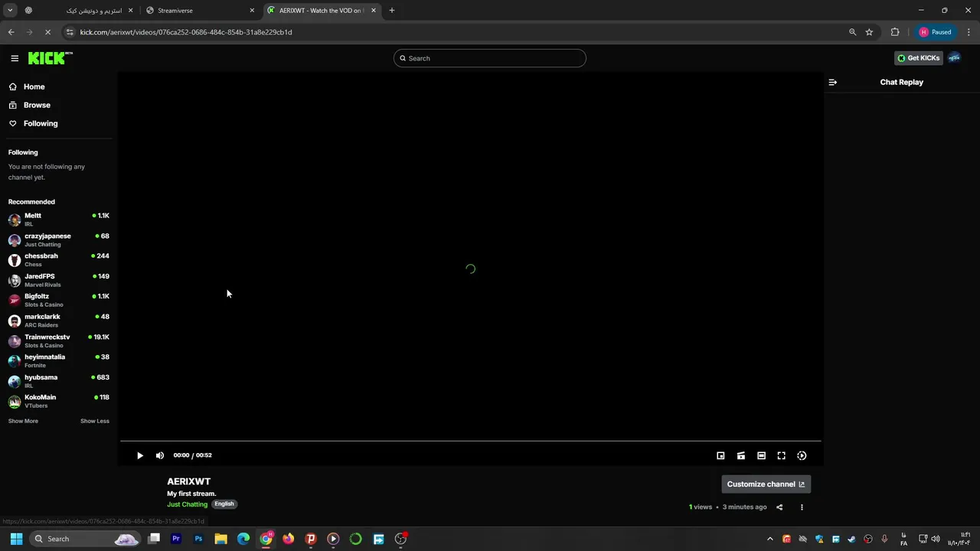Screen dimensions: 980x551
Task: Play the VOD video
Action: pos(140,455)
